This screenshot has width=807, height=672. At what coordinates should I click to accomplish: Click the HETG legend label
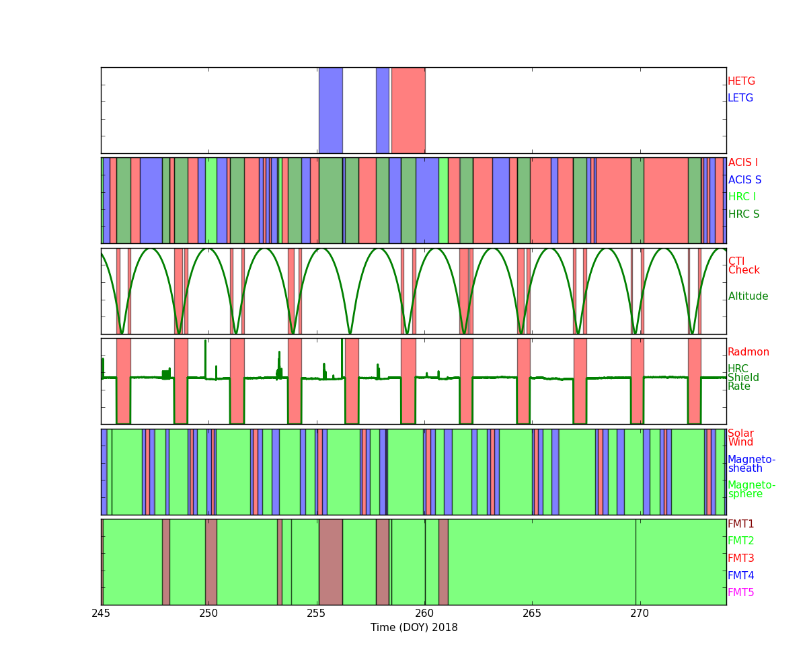[741, 81]
